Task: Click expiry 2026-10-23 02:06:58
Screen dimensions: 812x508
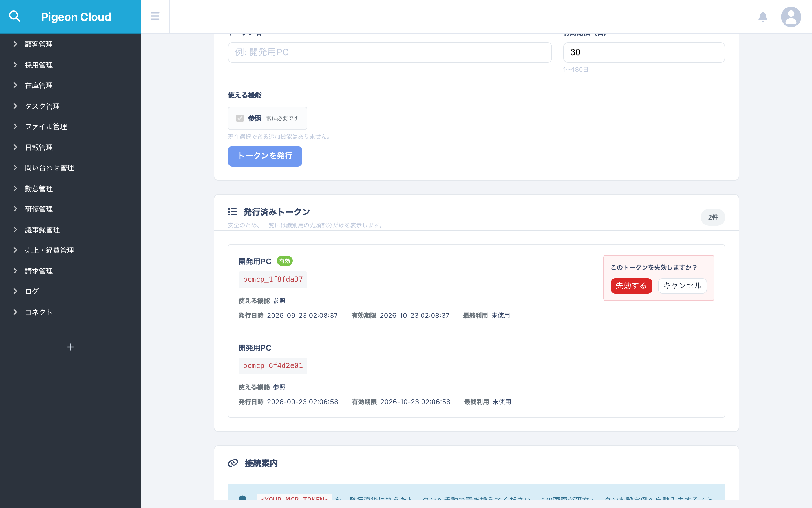Action: tap(415, 402)
